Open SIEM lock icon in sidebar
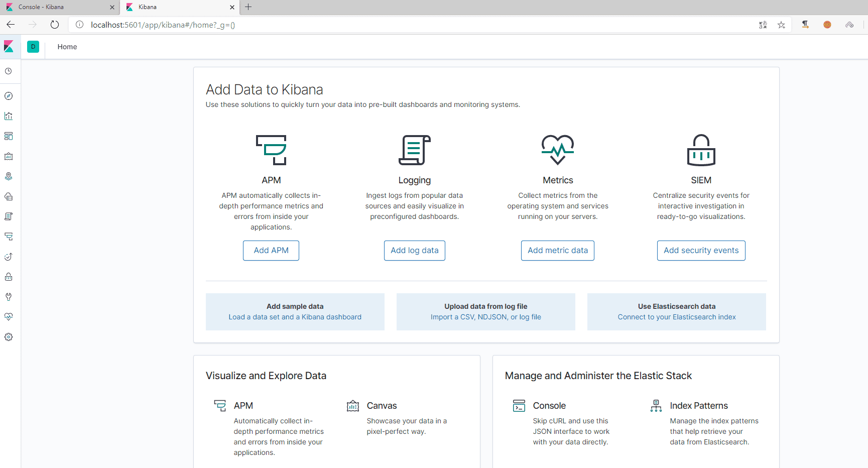Viewport: 868px width, 468px height. [x=9, y=277]
